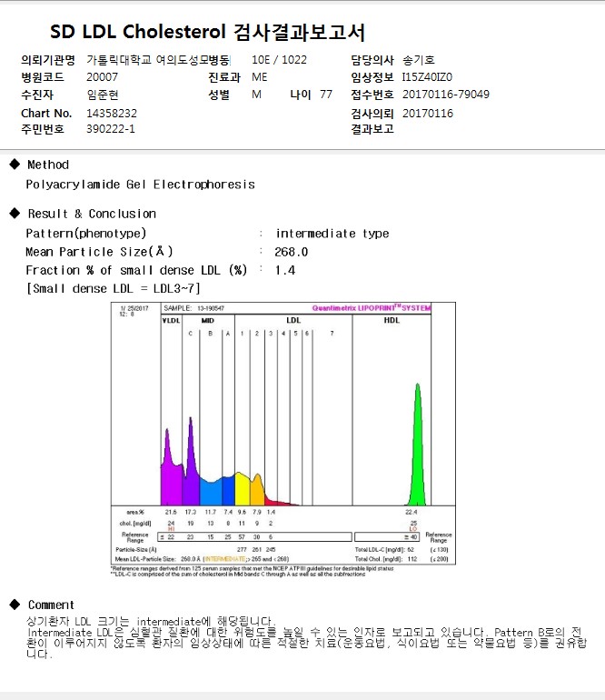
Task: Click 'Quantimetrix LIPOPRINT SYSTEM' chart header
Action: 372,308
